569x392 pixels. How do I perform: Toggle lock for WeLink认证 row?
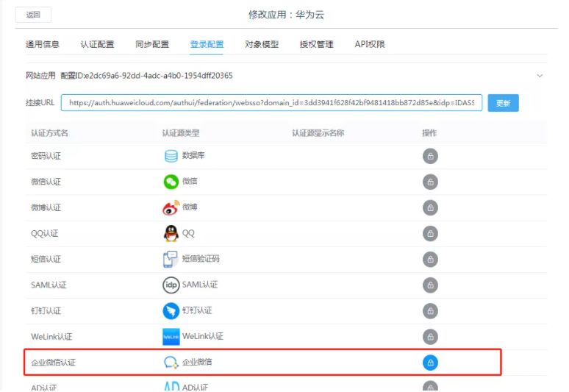(430, 336)
